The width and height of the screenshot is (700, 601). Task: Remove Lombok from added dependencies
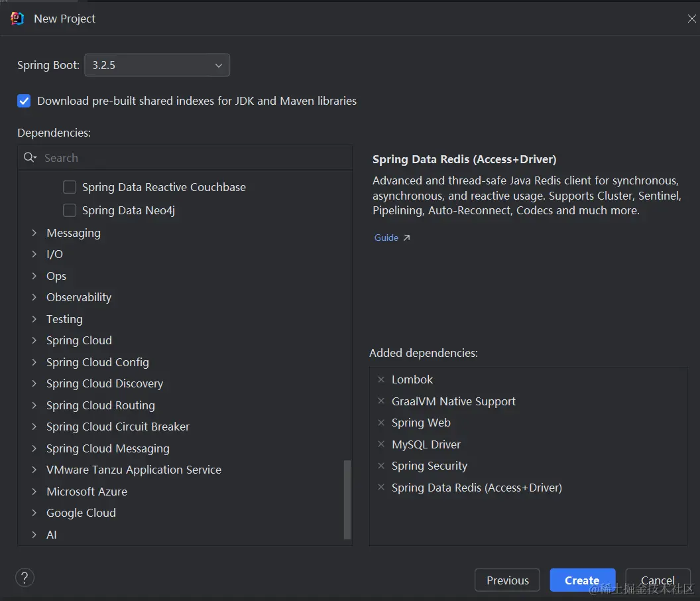380,379
